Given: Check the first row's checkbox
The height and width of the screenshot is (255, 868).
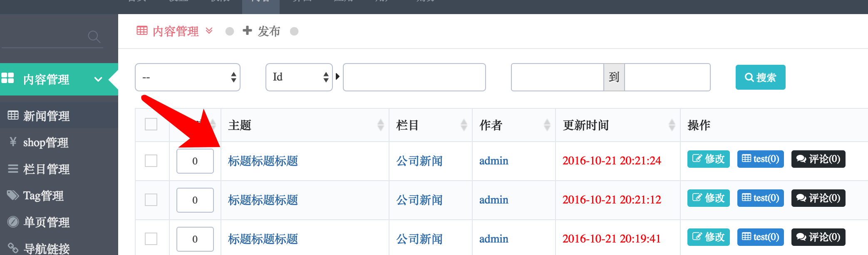Looking at the screenshot, I should tap(151, 161).
